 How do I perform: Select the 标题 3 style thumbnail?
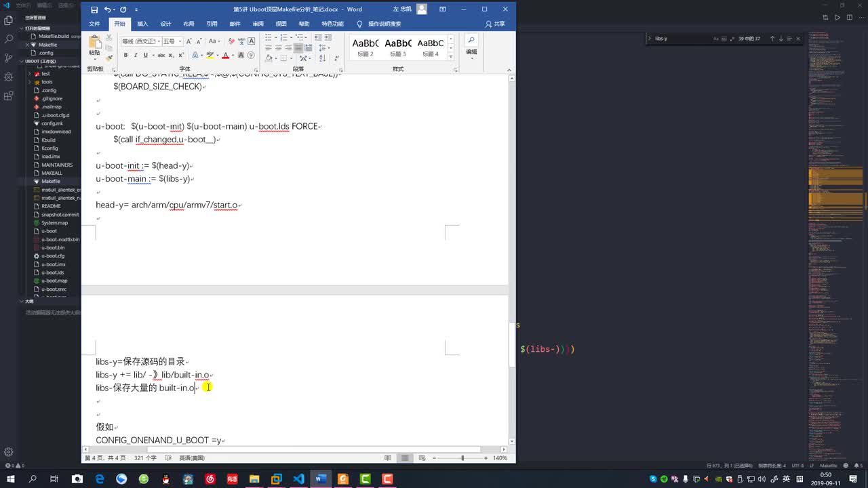tap(398, 47)
